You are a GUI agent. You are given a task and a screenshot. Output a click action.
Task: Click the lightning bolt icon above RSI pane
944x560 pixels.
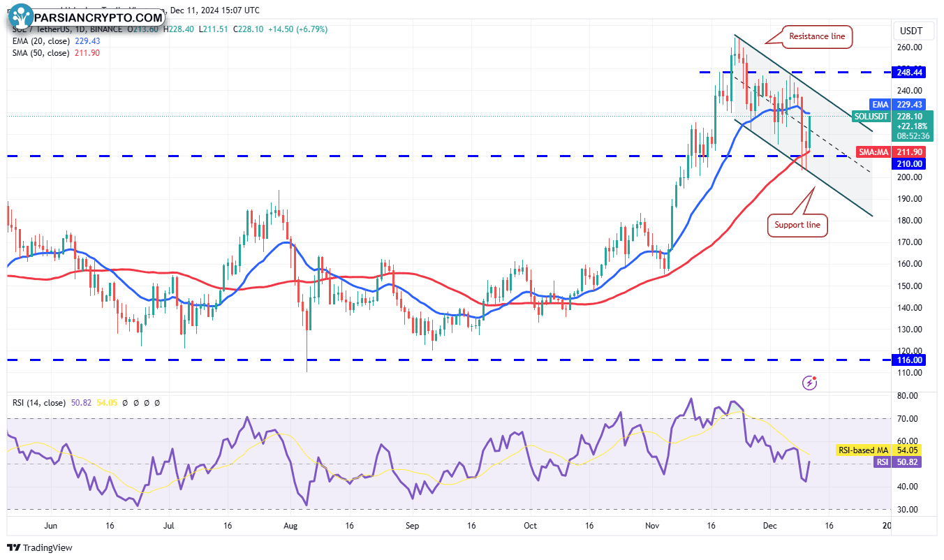click(810, 382)
